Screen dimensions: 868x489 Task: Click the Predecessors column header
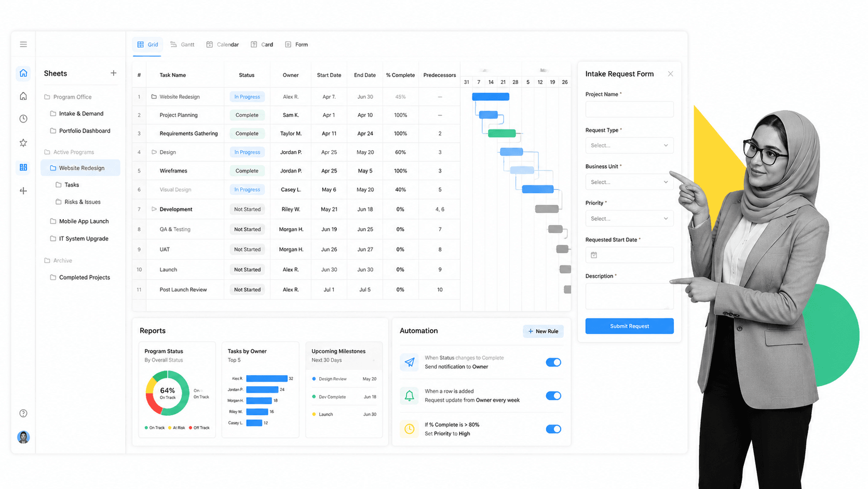pos(440,75)
